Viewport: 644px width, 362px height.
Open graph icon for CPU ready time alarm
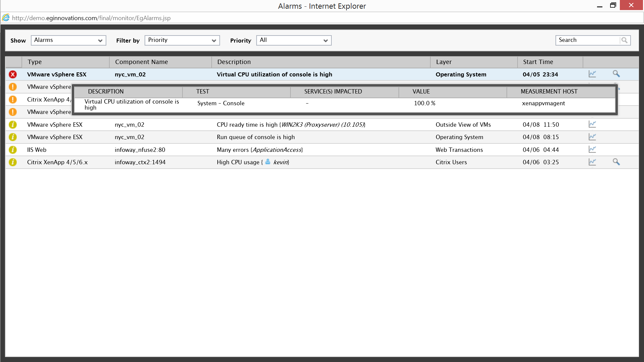coord(592,124)
